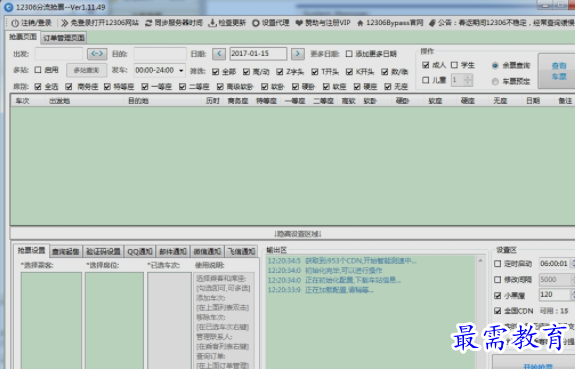The image size is (575, 369).
Task: Check for updates via 检查更新
Action: click(x=227, y=23)
